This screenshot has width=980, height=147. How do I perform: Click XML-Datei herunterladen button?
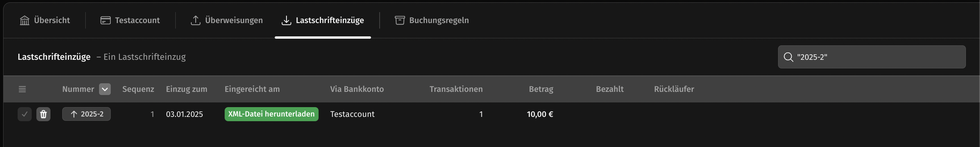(272, 114)
